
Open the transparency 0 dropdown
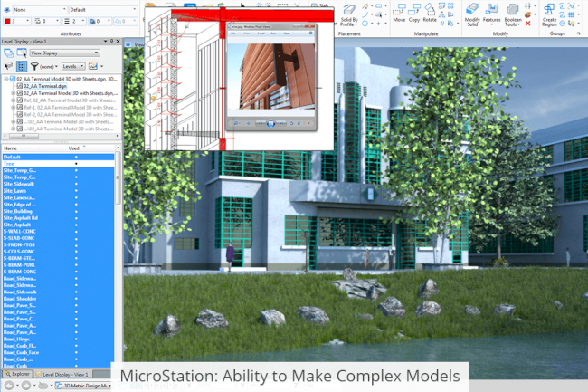100,22
